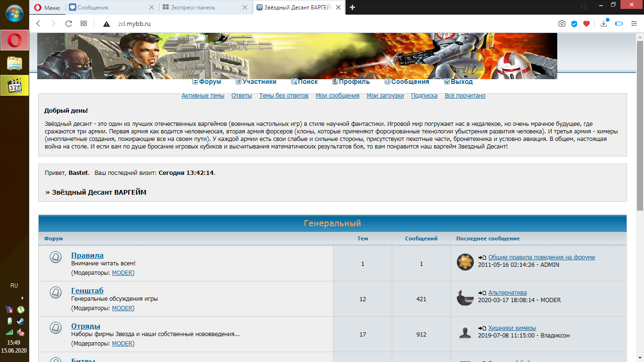644x362 pixels.
Task: Open the Windows Start button
Action: click(15, 13)
